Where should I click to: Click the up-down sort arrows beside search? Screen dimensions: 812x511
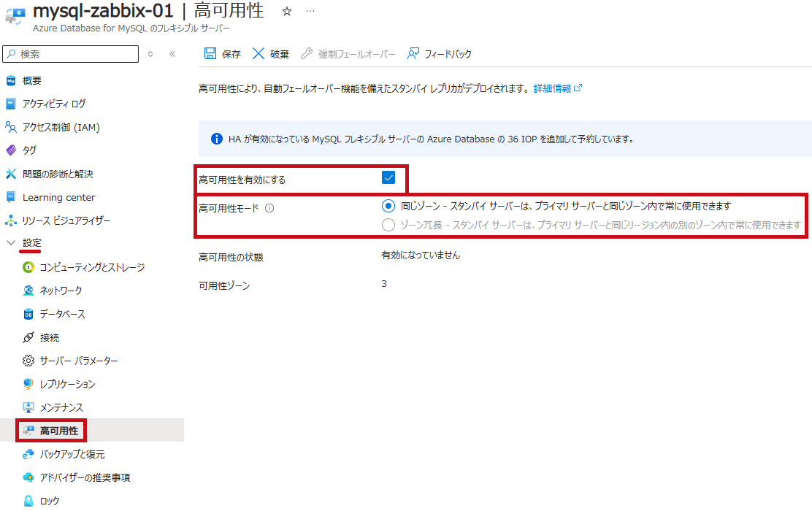click(x=150, y=54)
